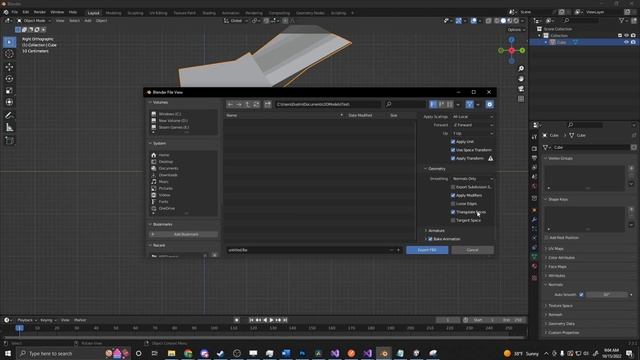Uncheck Apply Transform checkbox

tap(453, 158)
